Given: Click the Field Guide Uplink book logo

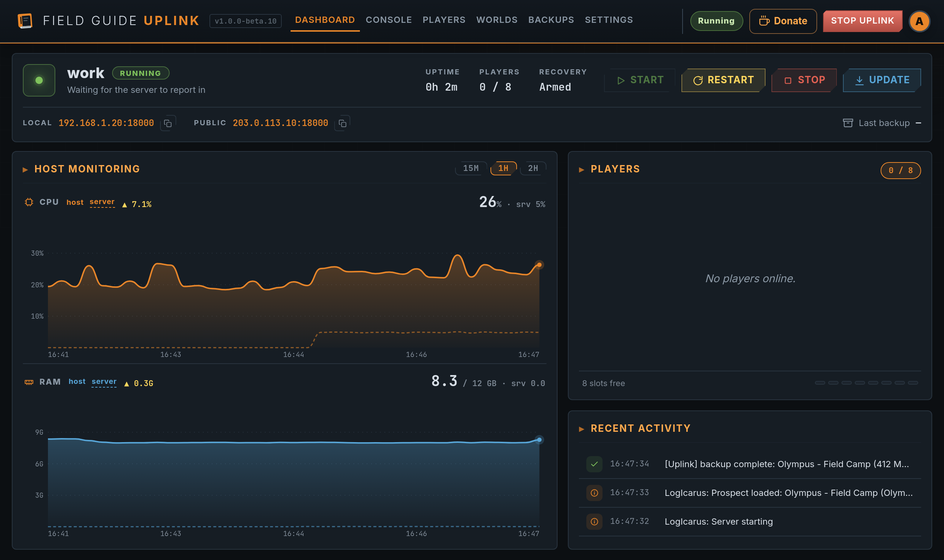Looking at the screenshot, I should tap(25, 21).
